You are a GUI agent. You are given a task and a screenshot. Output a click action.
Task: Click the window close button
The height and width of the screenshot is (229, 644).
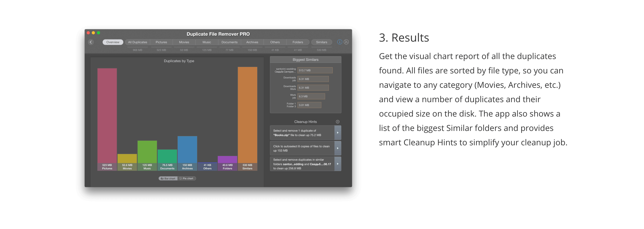click(x=88, y=33)
